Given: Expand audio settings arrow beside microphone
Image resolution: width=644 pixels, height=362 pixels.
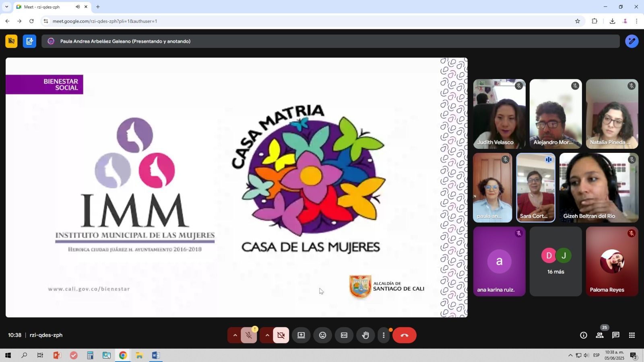Looking at the screenshot, I should pos(235,335).
